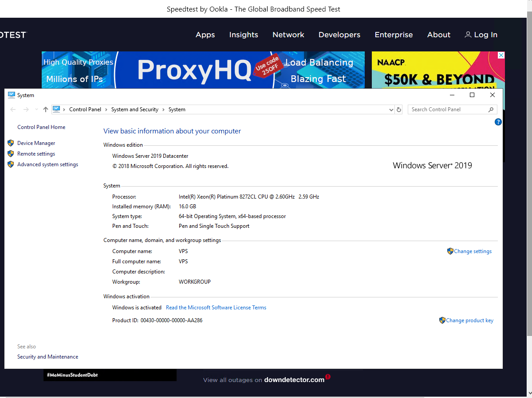Click shield icon beside Change product key

pyautogui.click(x=442, y=320)
